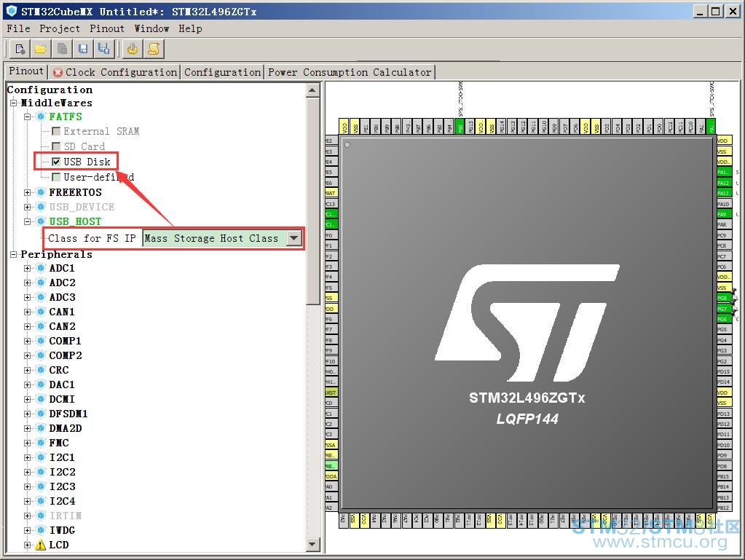The image size is (745, 560).
Task: Switch to the Configuration tab
Action: pos(222,72)
